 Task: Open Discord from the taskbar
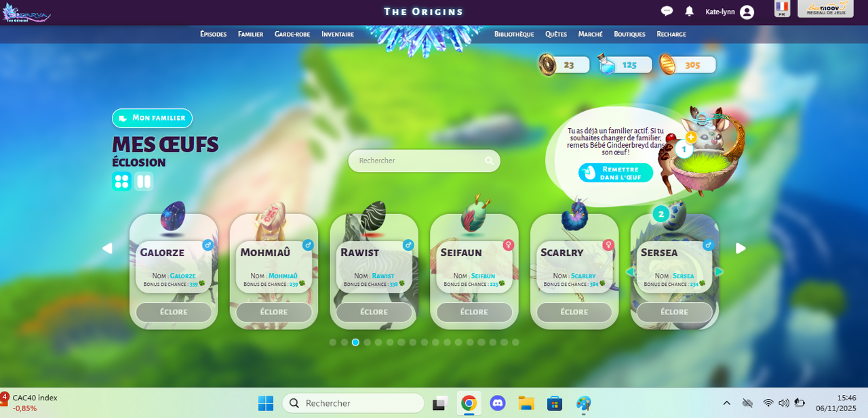tap(498, 403)
